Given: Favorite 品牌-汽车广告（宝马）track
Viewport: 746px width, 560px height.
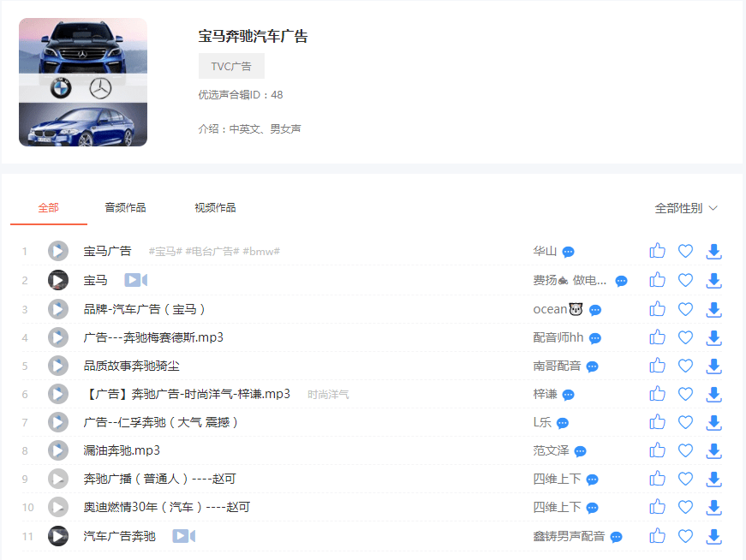Looking at the screenshot, I should 685,309.
